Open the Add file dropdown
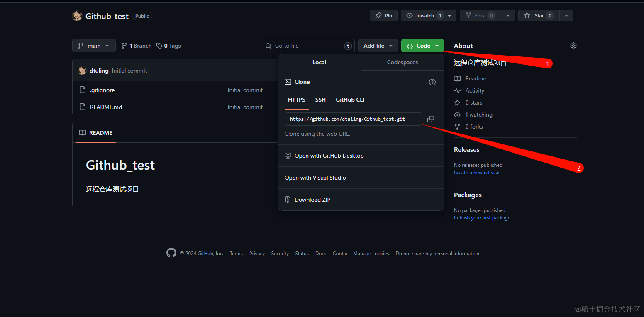 378,46
